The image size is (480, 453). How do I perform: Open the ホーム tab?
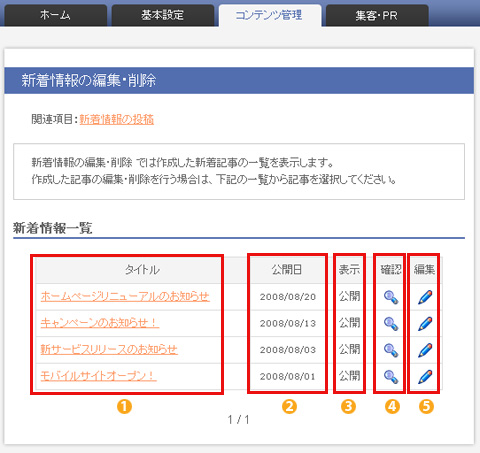pos(55,15)
